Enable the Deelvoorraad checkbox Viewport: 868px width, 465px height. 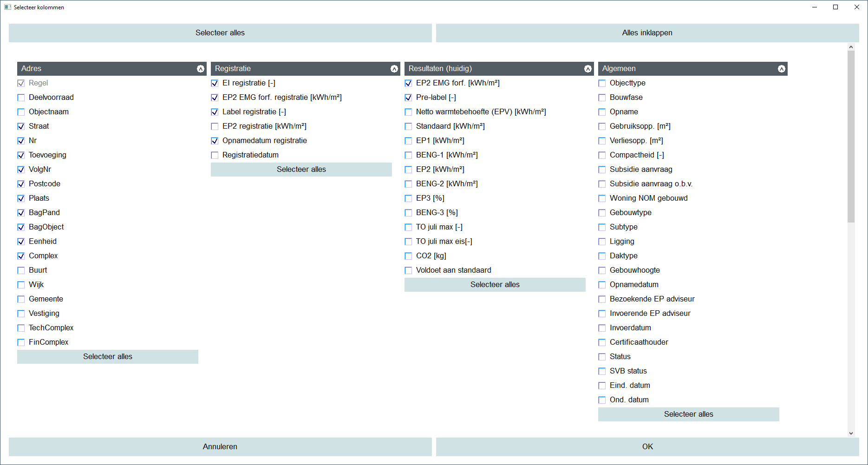coord(21,98)
